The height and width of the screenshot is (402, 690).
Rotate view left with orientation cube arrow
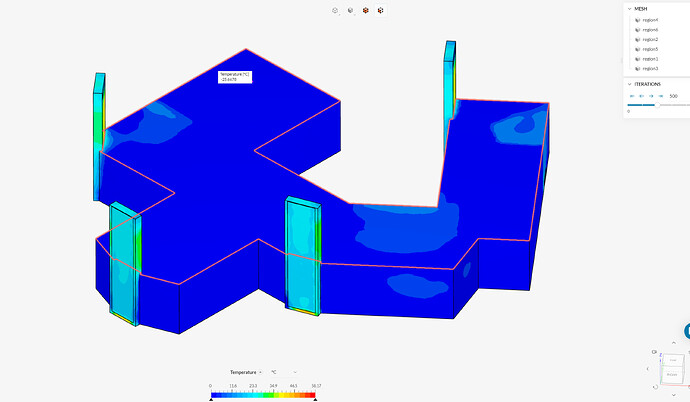point(648,369)
